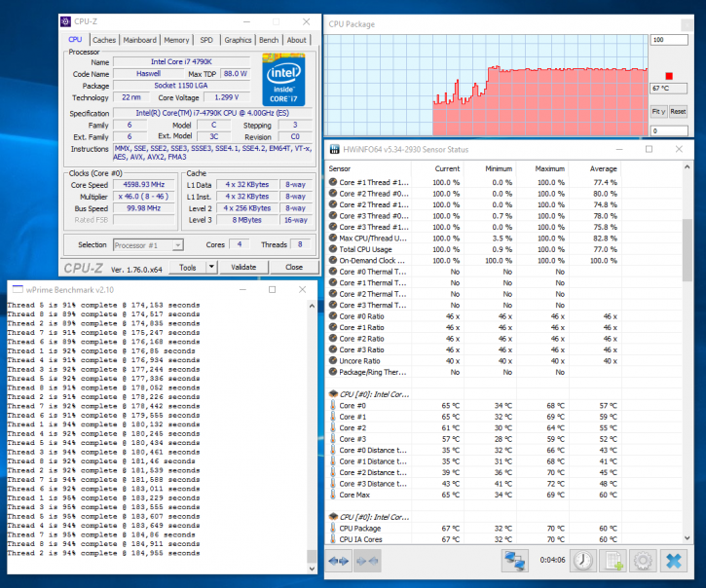Click the Validate button in CPU-Z

[x=243, y=268]
